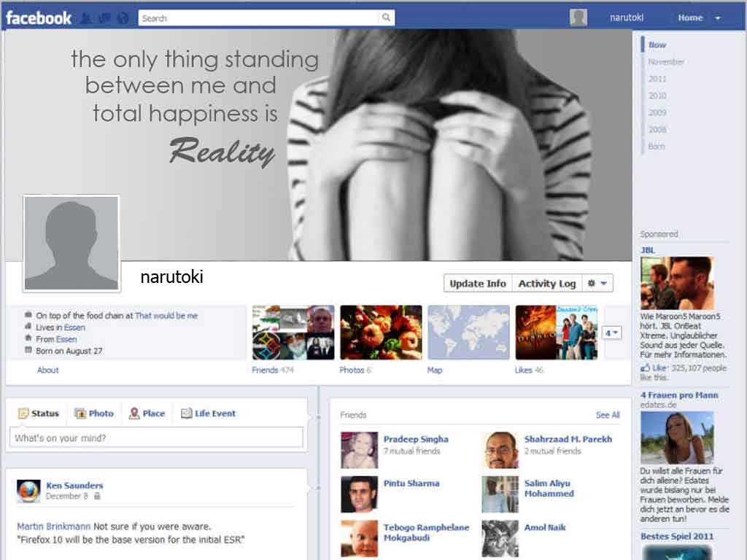Expand the '4' more sections dropdown
747x560 pixels.
click(x=612, y=332)
